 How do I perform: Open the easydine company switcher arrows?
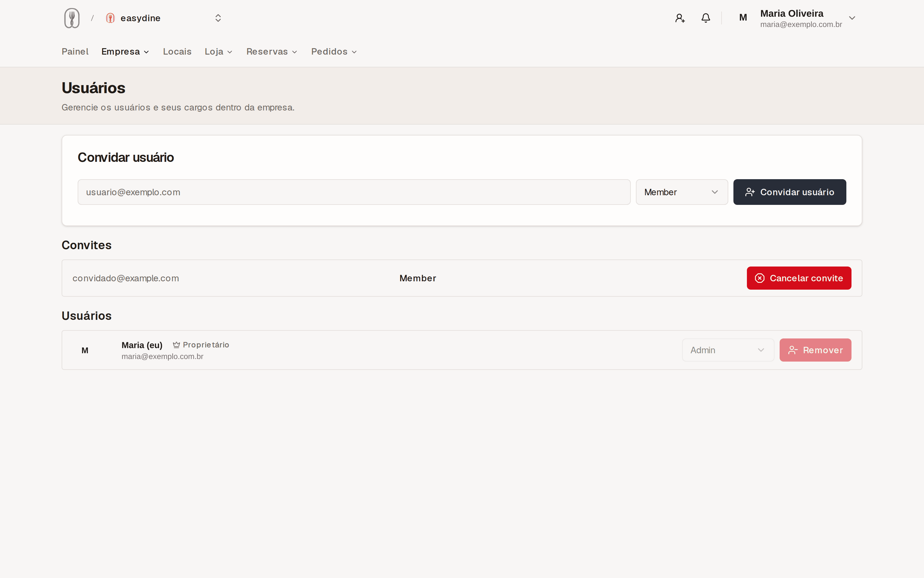click(218, 18)
